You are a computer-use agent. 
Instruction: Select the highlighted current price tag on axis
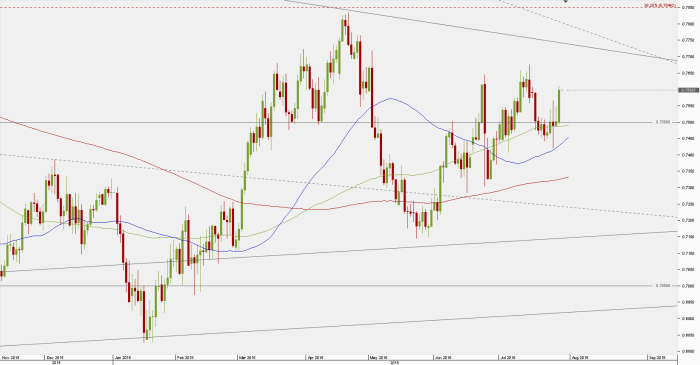click(688, 90)
